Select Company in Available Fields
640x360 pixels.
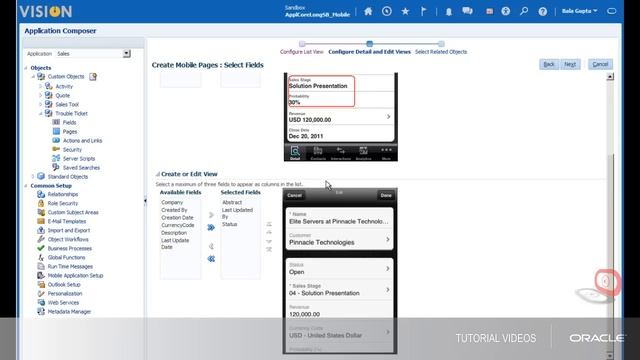click(x=172, y=202)
